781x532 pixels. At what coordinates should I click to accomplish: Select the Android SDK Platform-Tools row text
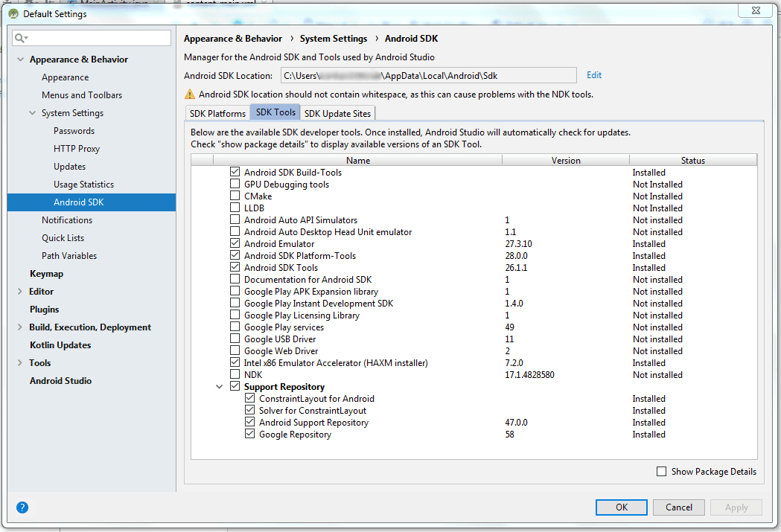tap(300, 256)
